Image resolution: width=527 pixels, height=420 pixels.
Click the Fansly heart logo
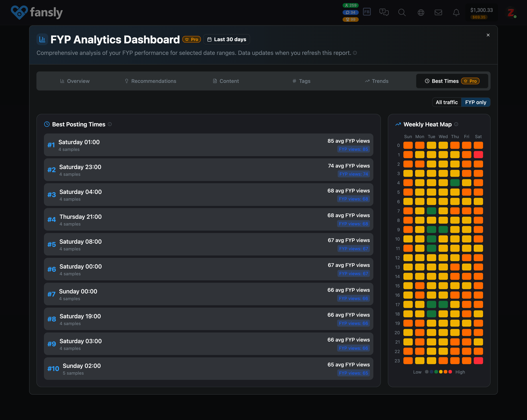[19, 12]
